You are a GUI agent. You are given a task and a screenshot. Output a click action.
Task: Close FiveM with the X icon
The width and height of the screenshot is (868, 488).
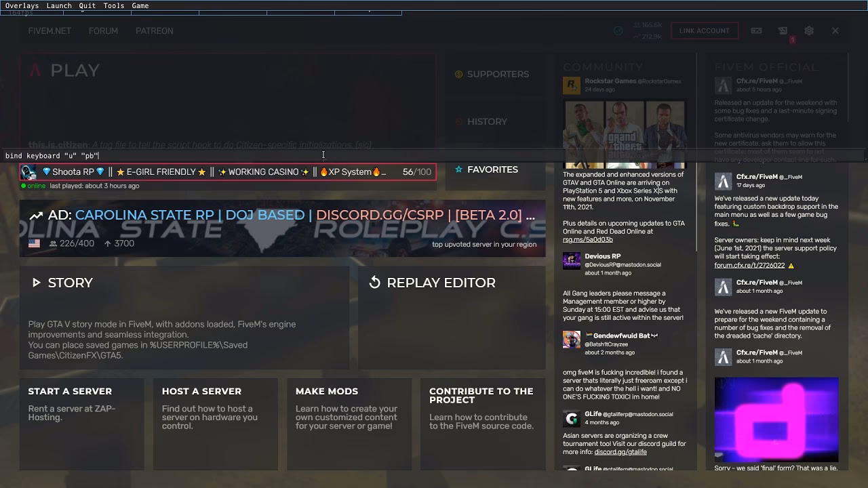pos(835,30)
